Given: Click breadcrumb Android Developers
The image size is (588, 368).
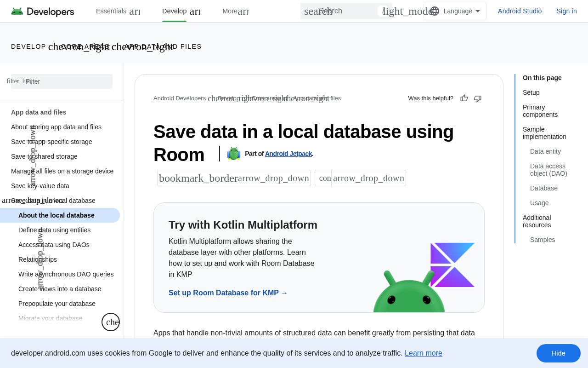Looking at the screenshot, I should tap(180, 98).
